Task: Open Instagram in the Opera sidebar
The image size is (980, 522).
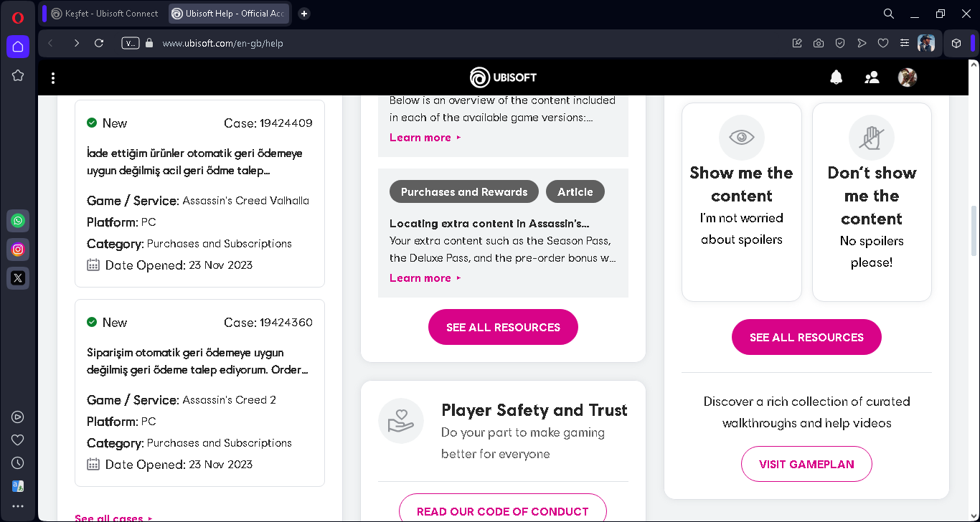Action: coord(18,250)
